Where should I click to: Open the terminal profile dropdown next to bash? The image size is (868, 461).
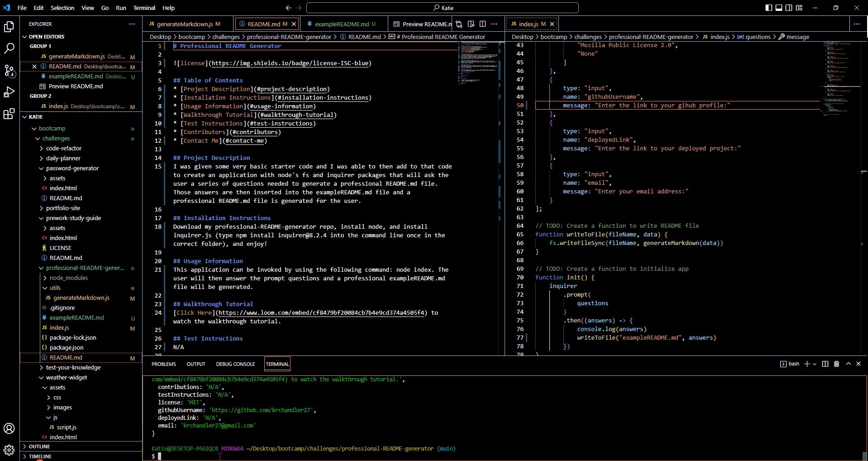coord(815,364)
